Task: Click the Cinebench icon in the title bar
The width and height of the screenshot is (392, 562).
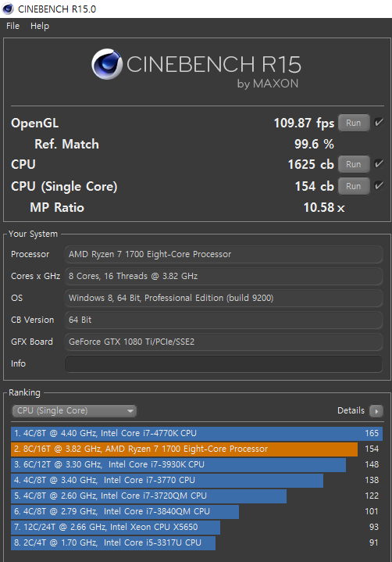Action: click(x=8, y=9)
